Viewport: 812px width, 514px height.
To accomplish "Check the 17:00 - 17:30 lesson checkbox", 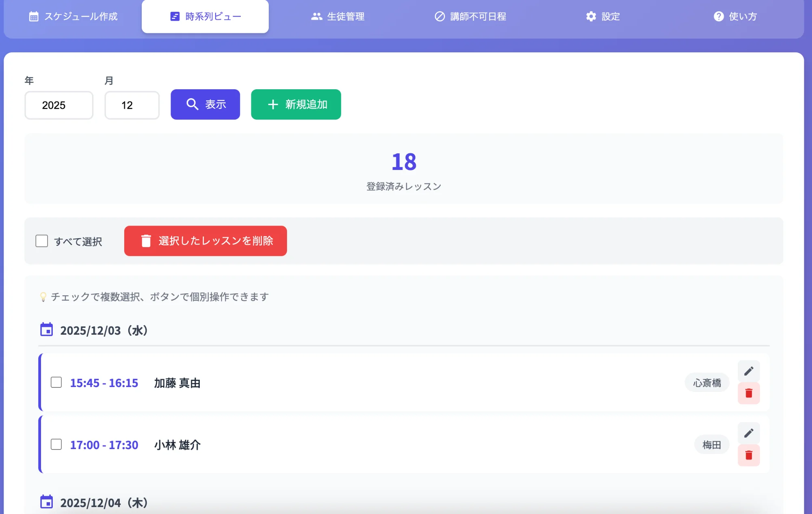I will click(56, 445).
